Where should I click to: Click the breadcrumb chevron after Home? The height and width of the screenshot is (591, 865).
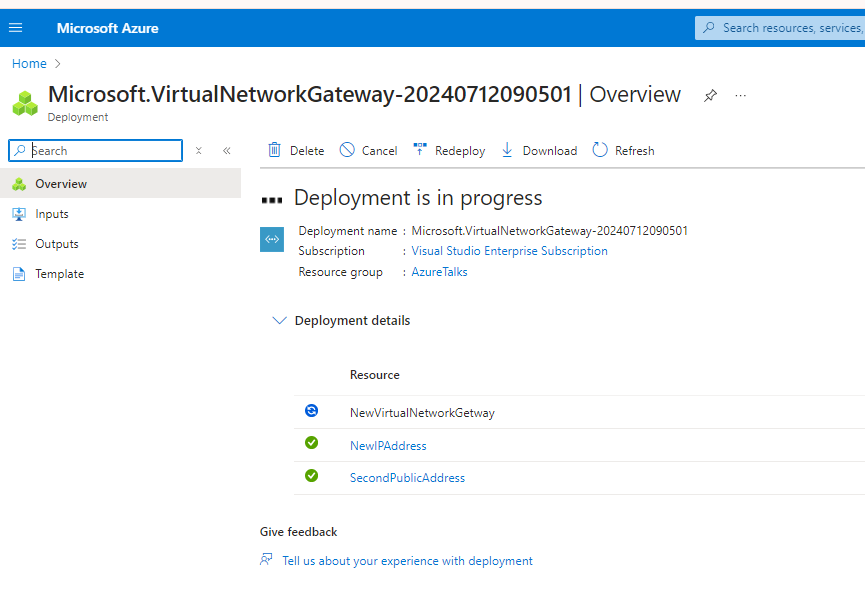click(57, 63)
